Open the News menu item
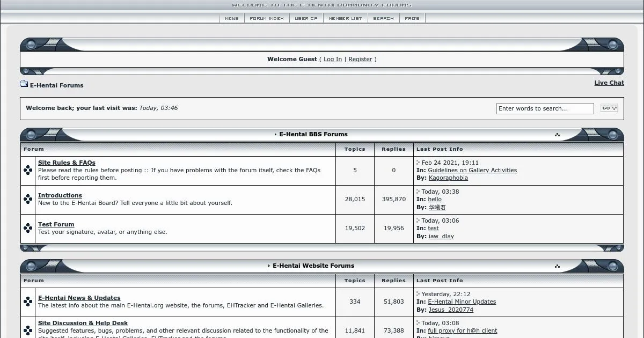 (x=232, y=18)
